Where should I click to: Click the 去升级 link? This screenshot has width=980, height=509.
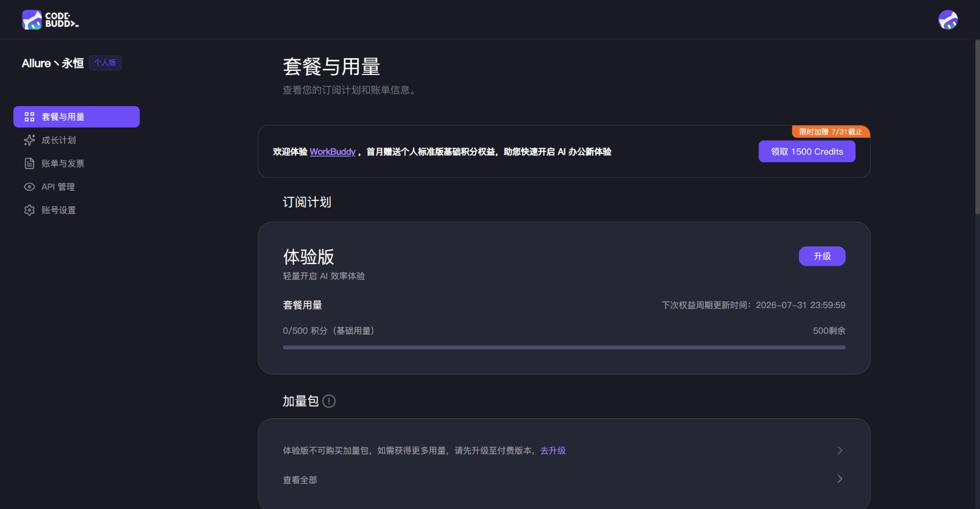pyautogui.click(x=553, y=450)
